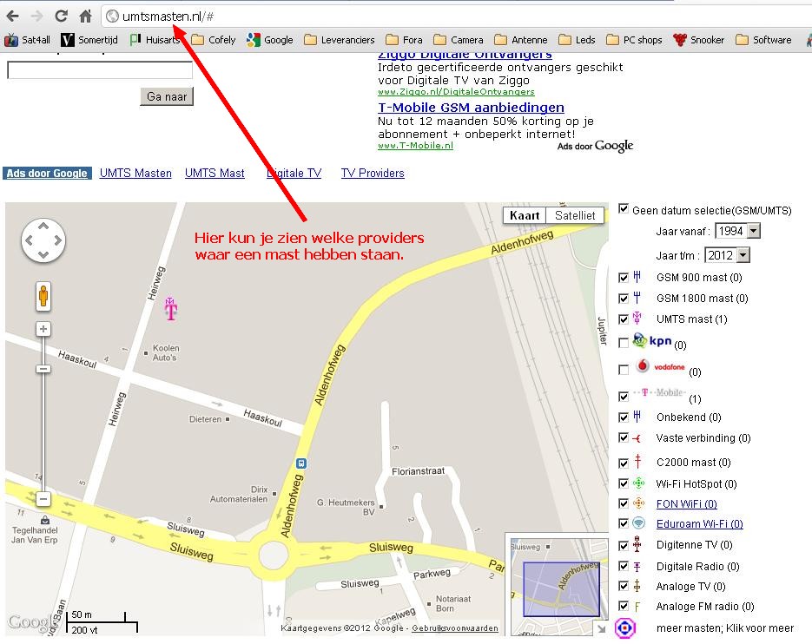Uncheck the Digitenne TV checkbox
Image resolution: width=812 pixels, height=644 pixels.
point(624,546)
